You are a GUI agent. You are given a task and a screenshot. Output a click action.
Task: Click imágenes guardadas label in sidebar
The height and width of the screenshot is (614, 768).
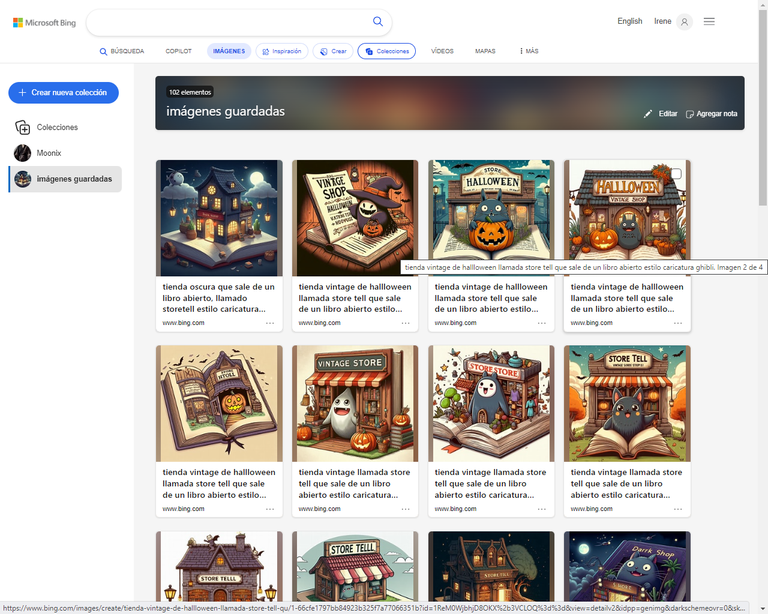coord(74,179)
